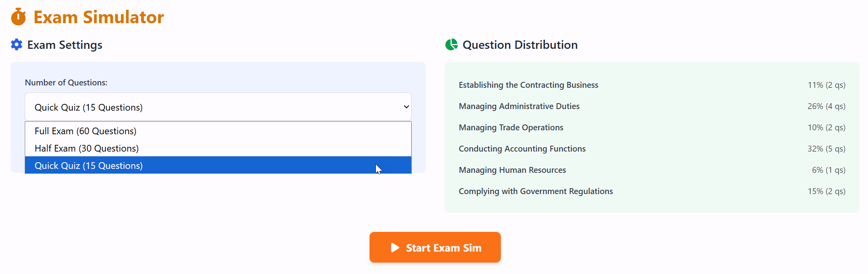Select Establishing the Contracting Business row
This screenshot has width=868, height=274.
[528, 85]
